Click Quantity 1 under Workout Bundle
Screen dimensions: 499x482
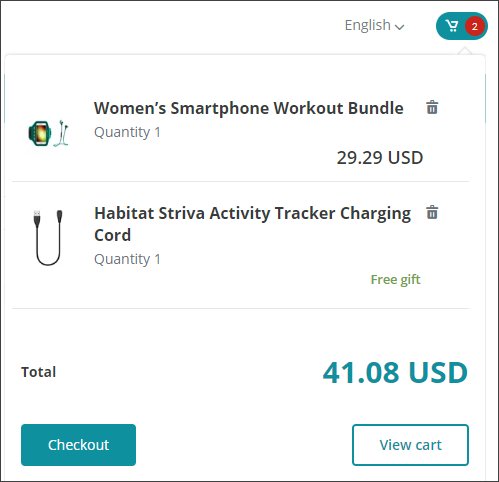click(127, 132)
